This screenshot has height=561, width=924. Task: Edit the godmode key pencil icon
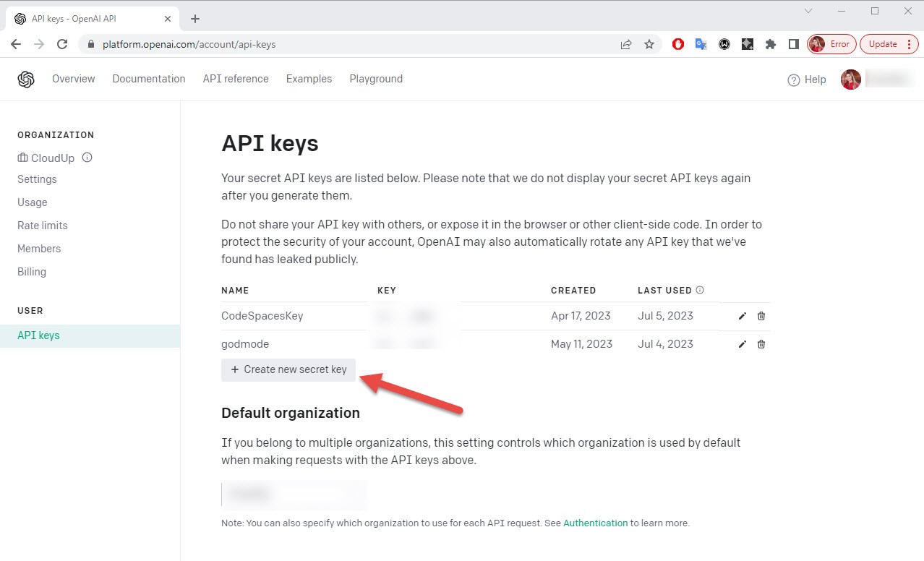click(x=743, y=344)
